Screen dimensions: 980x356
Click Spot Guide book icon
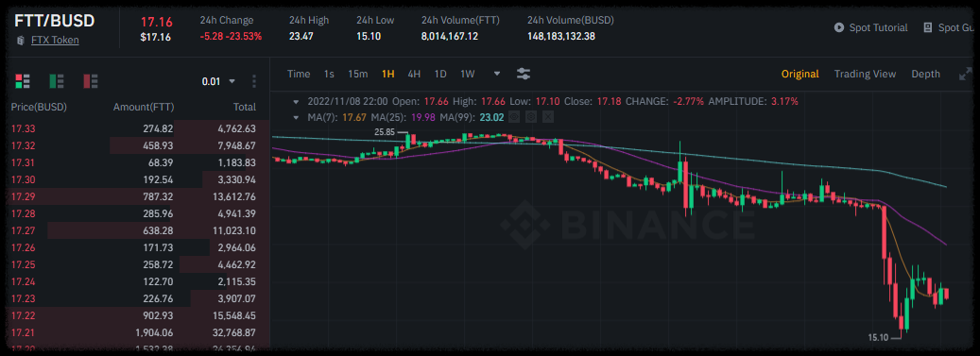point(927,27)
